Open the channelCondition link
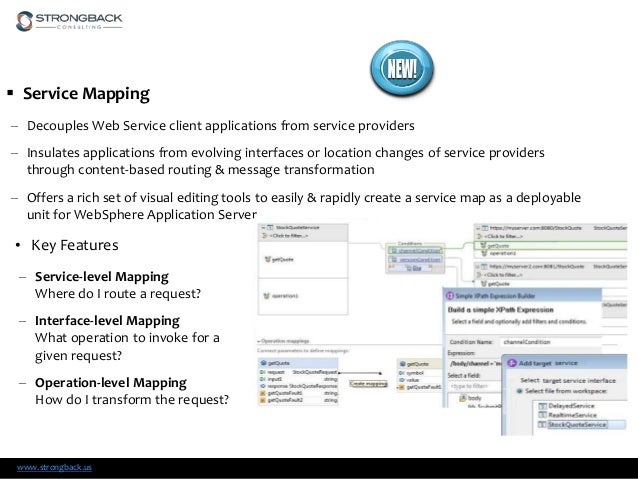638x479 pixels. [x=419, y=251]
